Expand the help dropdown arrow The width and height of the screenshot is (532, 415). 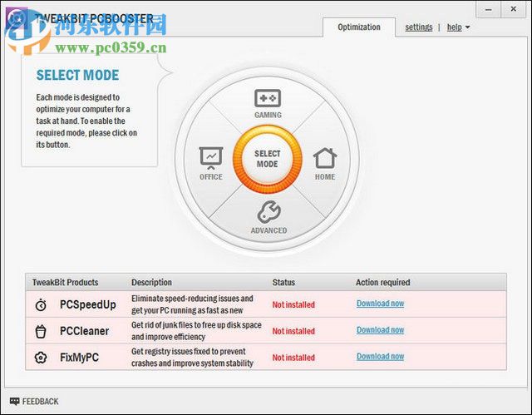pos(467,27)
